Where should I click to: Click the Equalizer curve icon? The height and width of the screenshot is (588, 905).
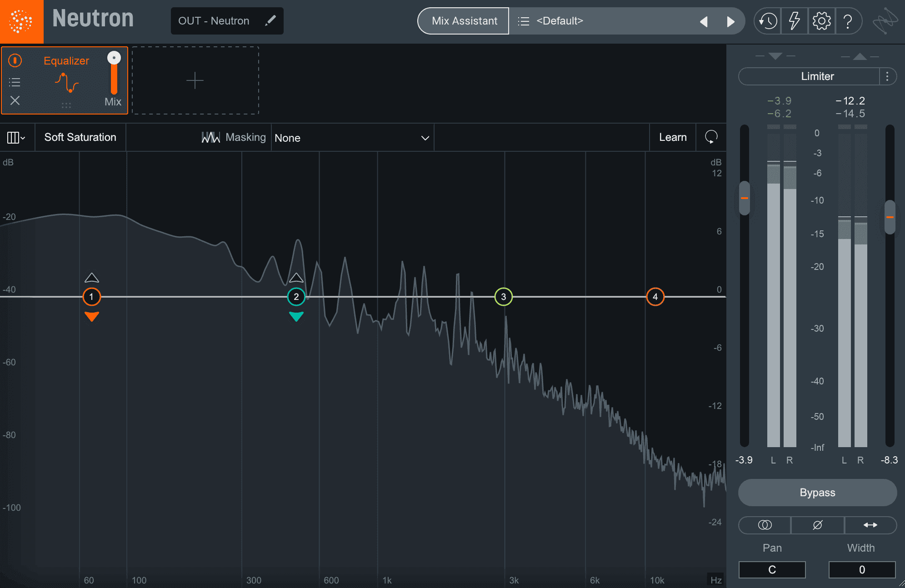(67, 83)
